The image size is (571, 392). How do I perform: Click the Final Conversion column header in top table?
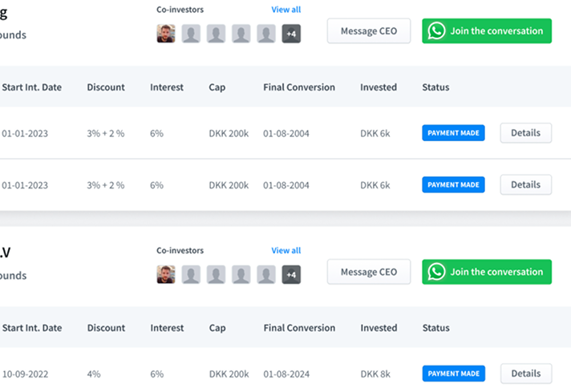(x=299, y=87)
